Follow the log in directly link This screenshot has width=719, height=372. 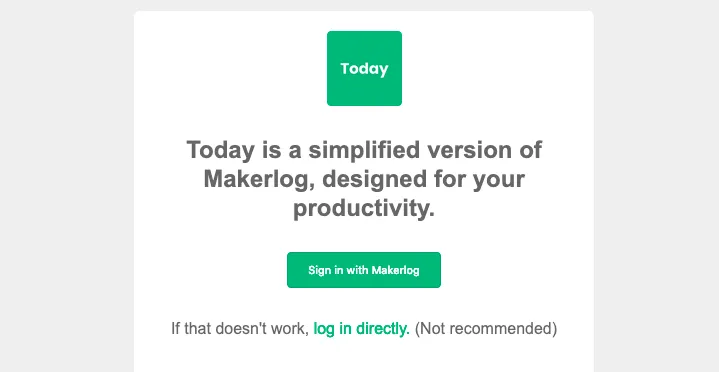[361, 329]
